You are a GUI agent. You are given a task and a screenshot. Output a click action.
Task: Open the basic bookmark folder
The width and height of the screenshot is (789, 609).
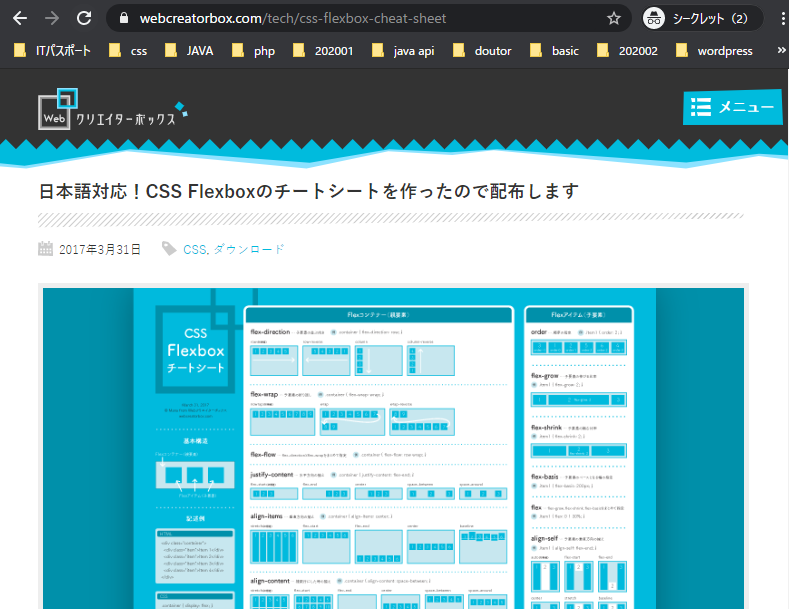555,50
